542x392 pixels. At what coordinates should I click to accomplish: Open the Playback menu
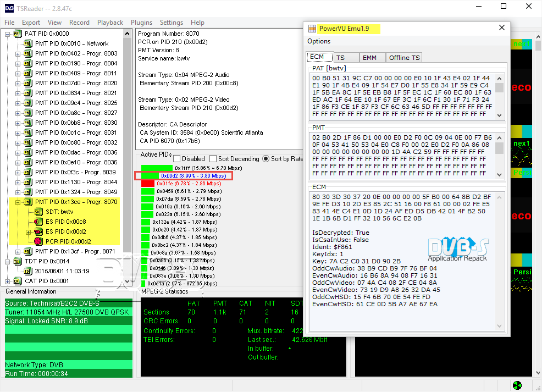[x=110, y=23]
